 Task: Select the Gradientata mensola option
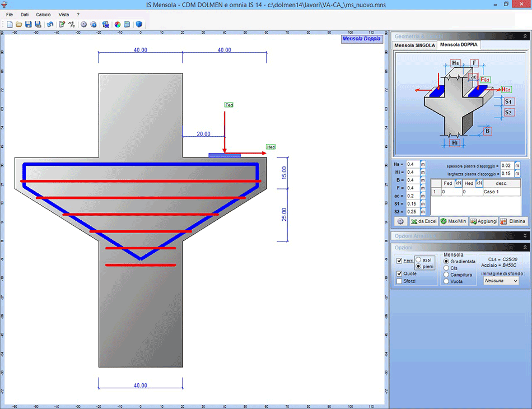446,261
